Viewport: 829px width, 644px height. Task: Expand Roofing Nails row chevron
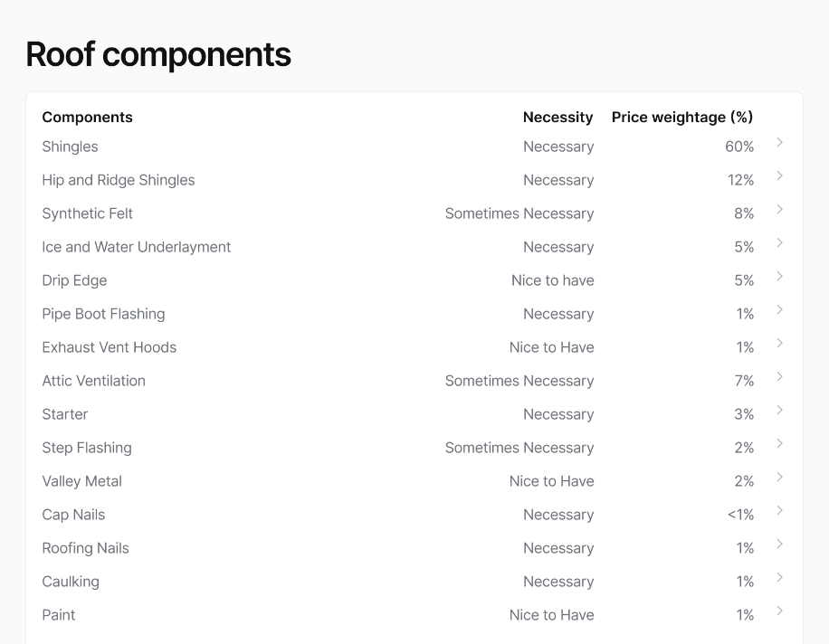(x=779, y=545)
